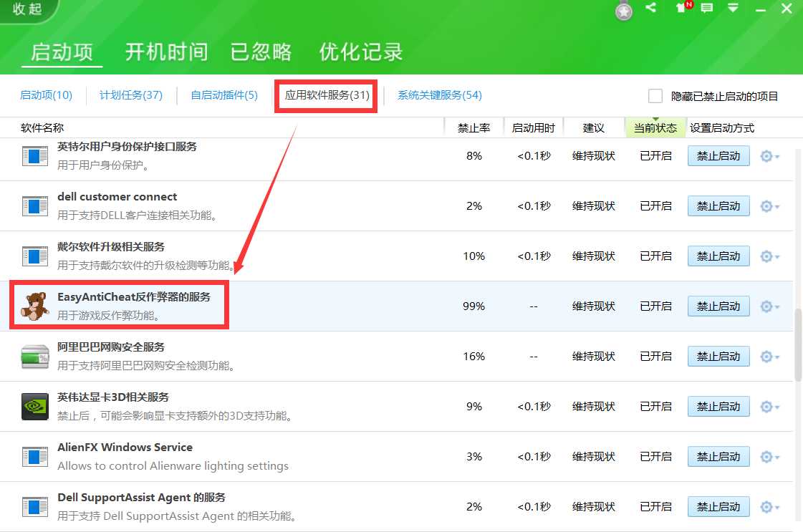This screenshot has height=532, width=803.
Task: Open gear settings dropdown for Dell SupportAssist Agent
Action: point(769,507)
